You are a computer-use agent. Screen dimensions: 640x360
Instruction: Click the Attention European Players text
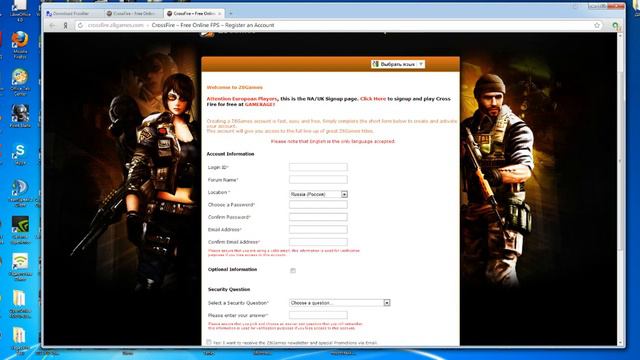click(242, 99)
